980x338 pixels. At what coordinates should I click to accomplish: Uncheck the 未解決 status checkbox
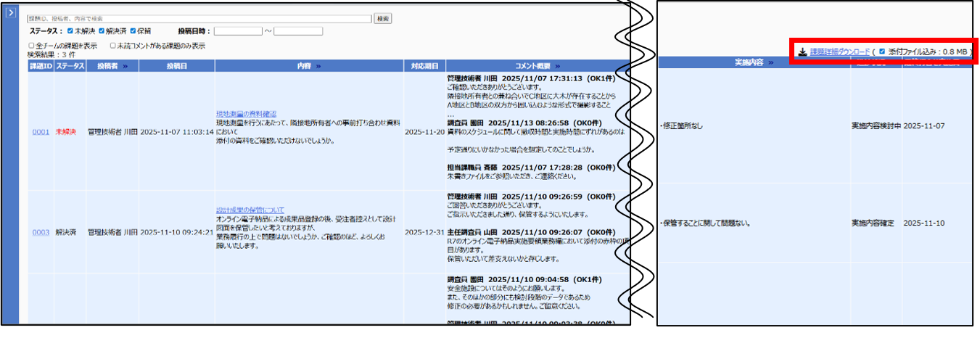(x=70, y=31)
